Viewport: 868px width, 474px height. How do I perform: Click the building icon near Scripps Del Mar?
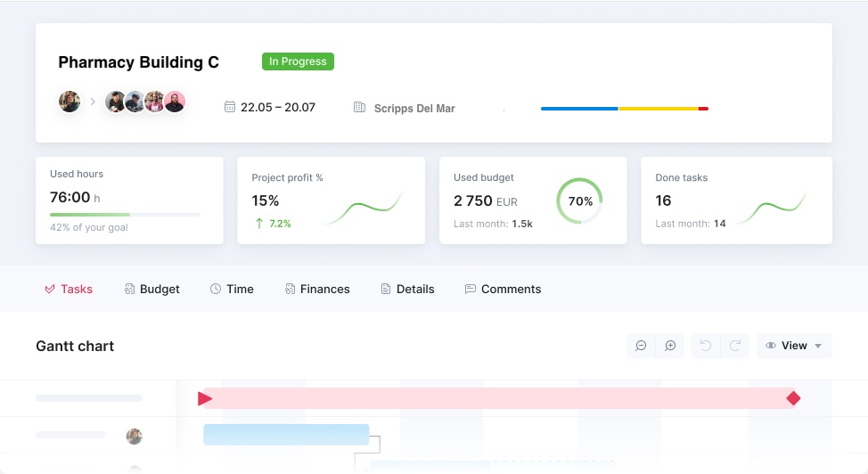[359, 107]
